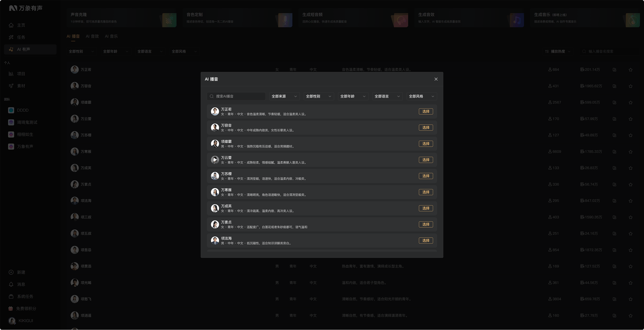Click the 万芷若 avatar in dialog
Image resolution: width=644 pixels, height=330 pixels.
coord(215,111)
